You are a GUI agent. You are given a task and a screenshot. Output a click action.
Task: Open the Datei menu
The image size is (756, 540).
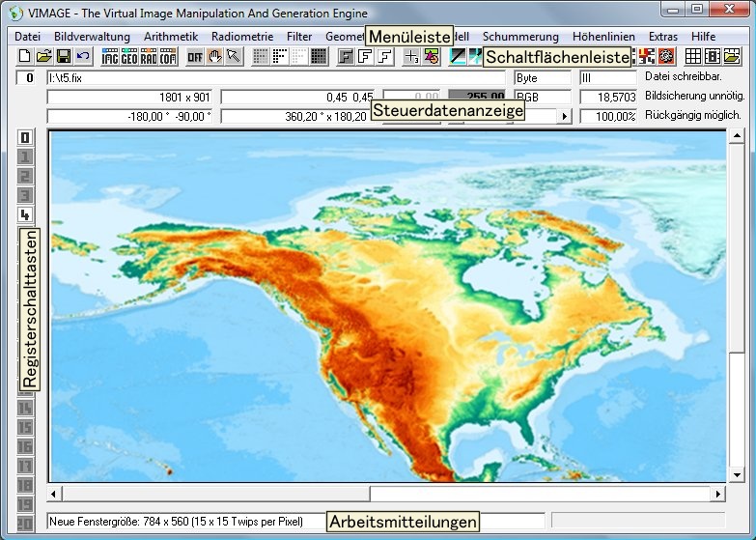(28, 36)
